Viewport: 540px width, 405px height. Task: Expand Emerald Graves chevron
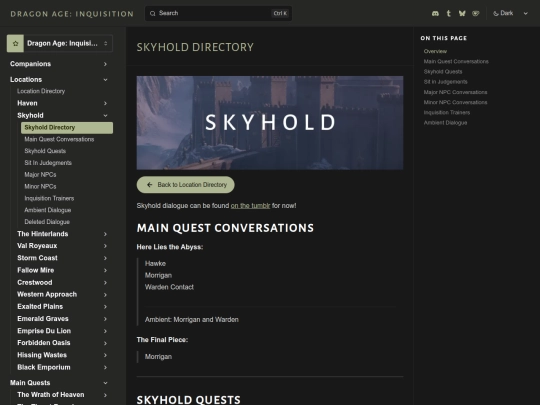105,319
